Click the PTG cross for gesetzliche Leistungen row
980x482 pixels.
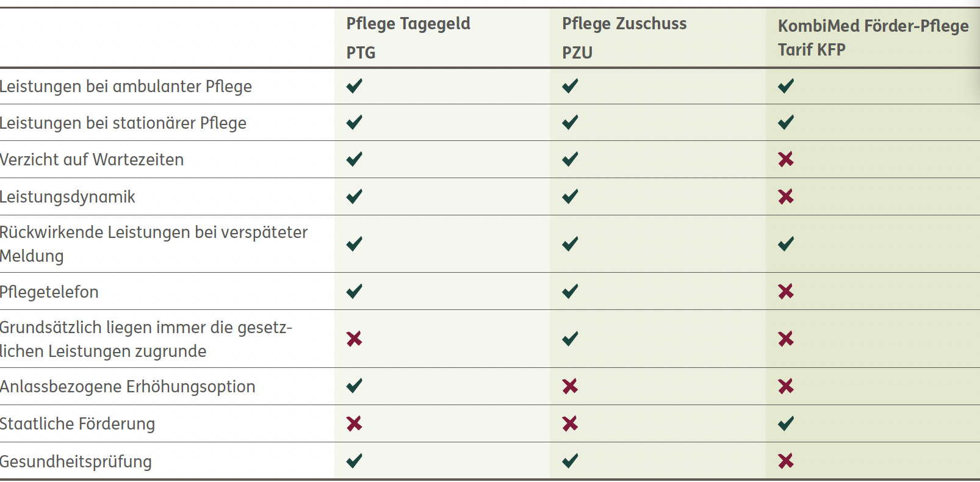point(354,339)
